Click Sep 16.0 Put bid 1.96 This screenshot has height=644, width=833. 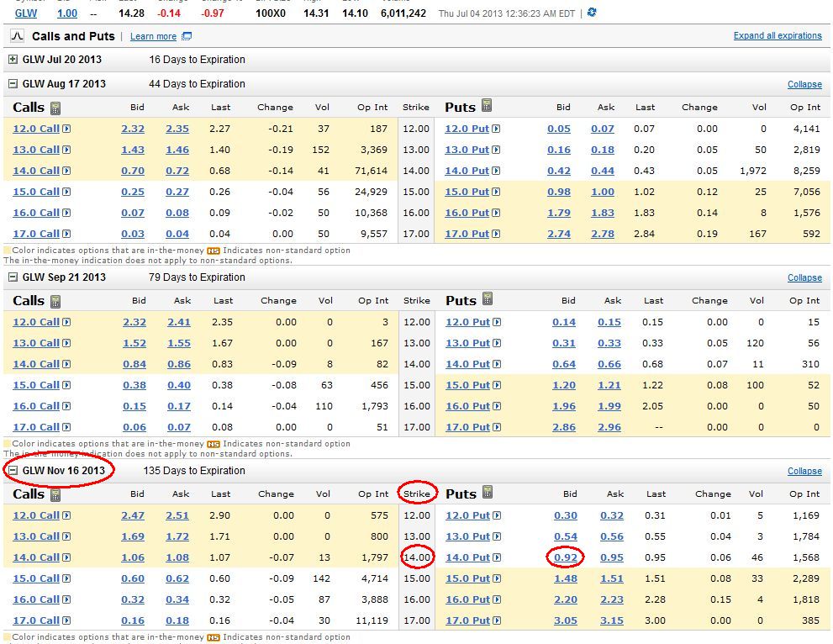point(564,406)
